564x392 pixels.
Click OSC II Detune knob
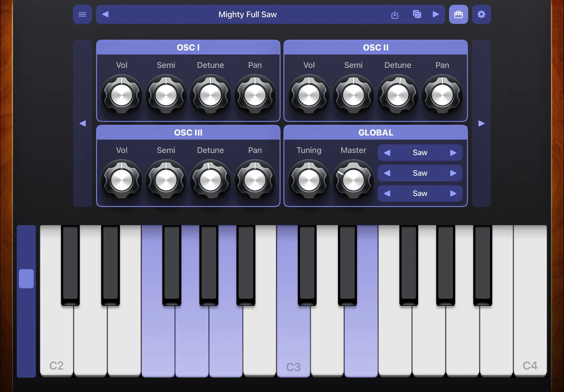click(x=398, y=95)
